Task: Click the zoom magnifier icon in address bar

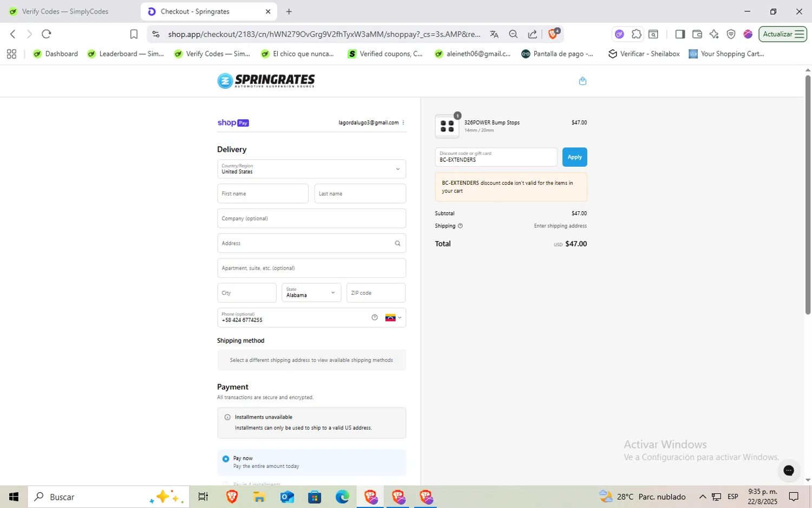Action: click(x=513, y=34)
